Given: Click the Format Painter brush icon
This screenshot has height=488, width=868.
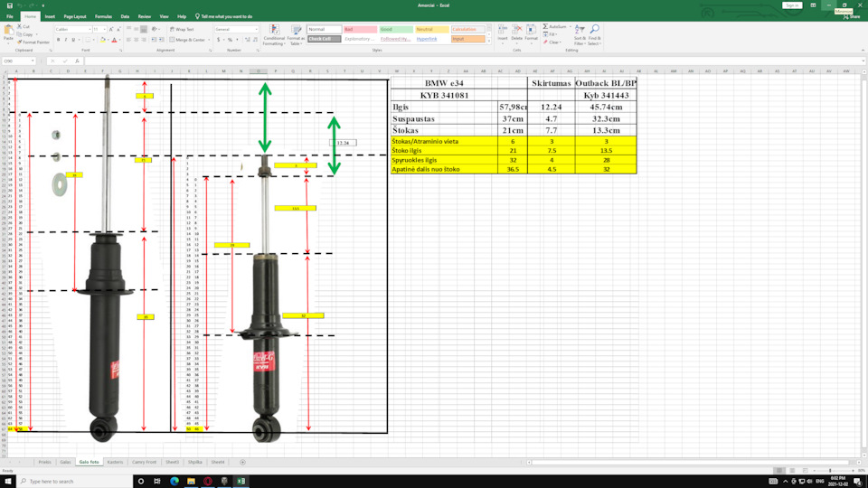Looking at the screenshot, I should [x=20, y=42].
